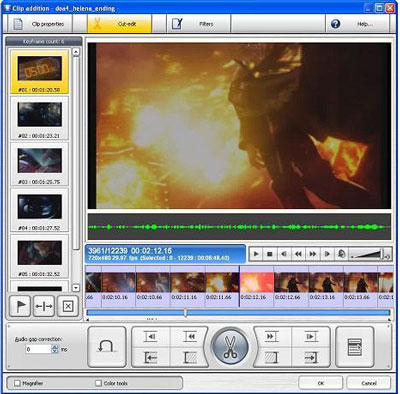400x394 pixels.
Task: Enable the Magnifier checkbox
Action: click(17, 383)
